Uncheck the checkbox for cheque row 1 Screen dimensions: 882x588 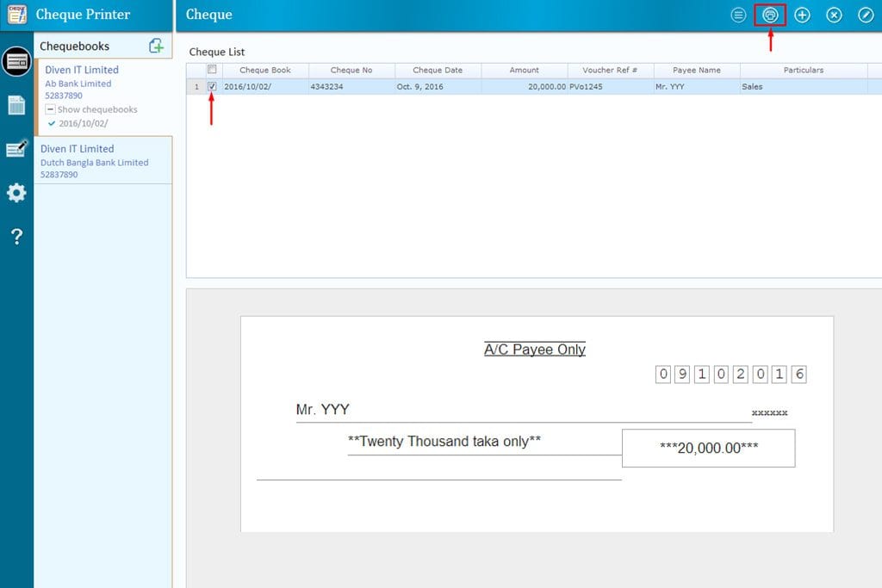pyautogui.click(x=212, y=86)
